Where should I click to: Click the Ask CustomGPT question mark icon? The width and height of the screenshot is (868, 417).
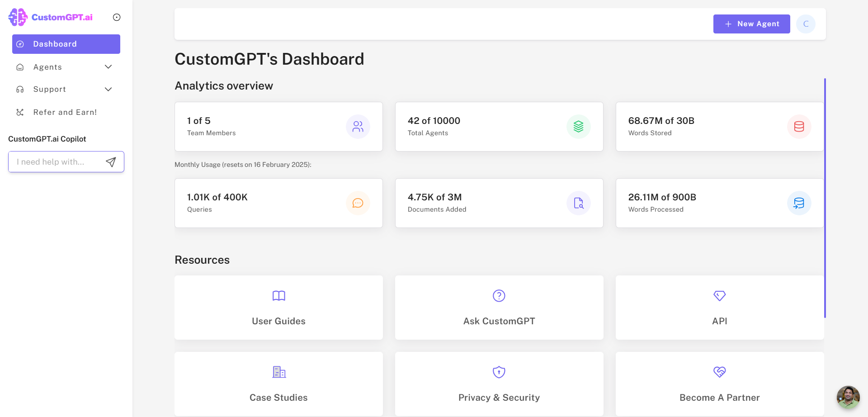point(499,296)
